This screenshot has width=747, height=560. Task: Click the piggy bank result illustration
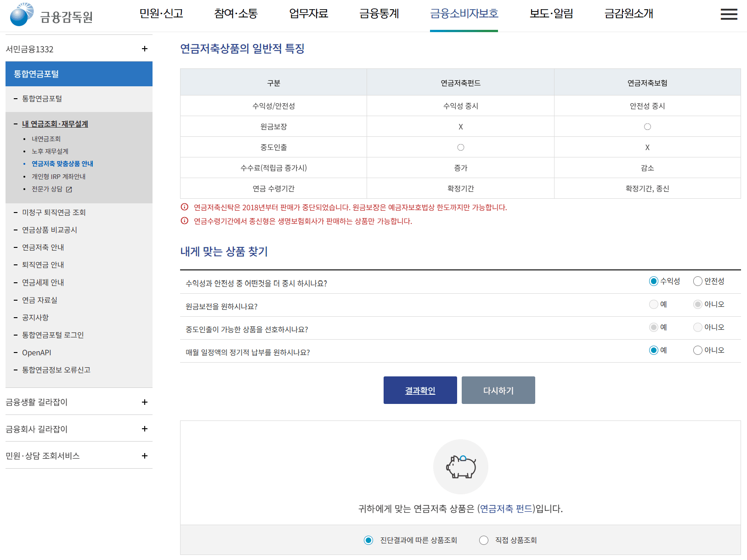click(x=461, y=467)
